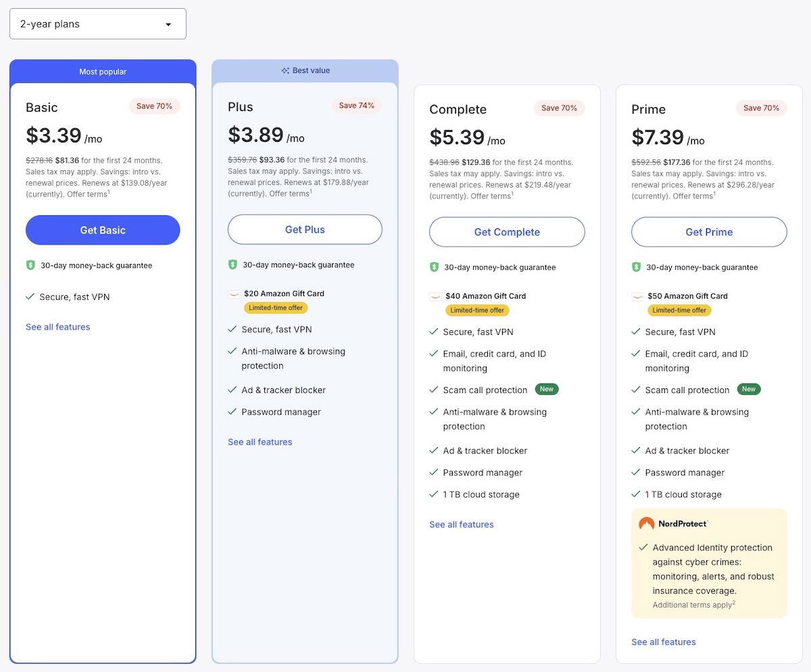Click green shield icon in Basic plan
This screenshot has width=811, height=672.
tap(30, 265)
